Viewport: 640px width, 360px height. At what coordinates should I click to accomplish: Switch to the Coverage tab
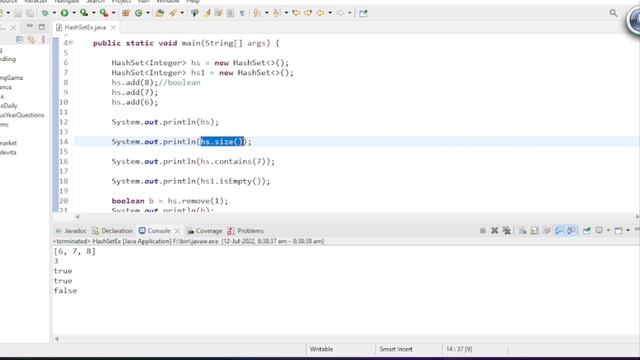(x=204, y=231)
